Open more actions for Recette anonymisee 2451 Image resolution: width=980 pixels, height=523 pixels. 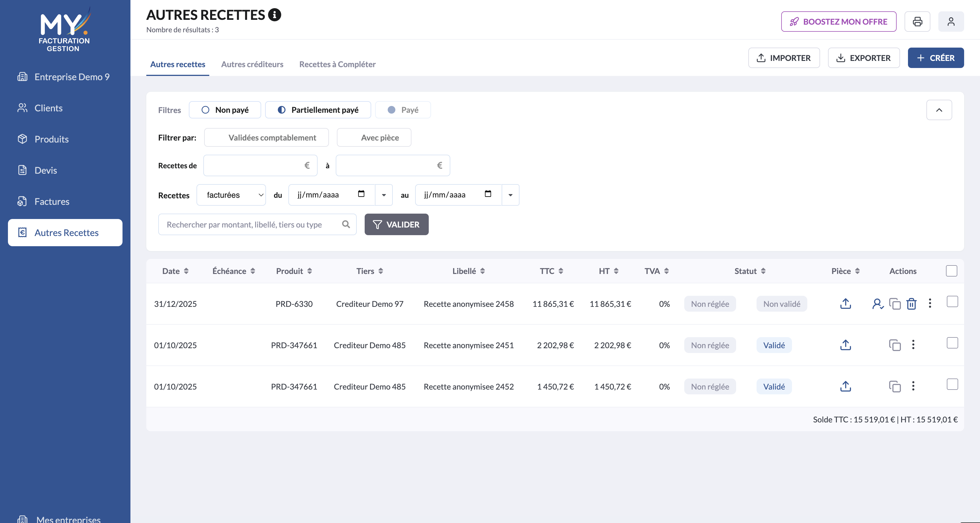click(x=913, y=345)
